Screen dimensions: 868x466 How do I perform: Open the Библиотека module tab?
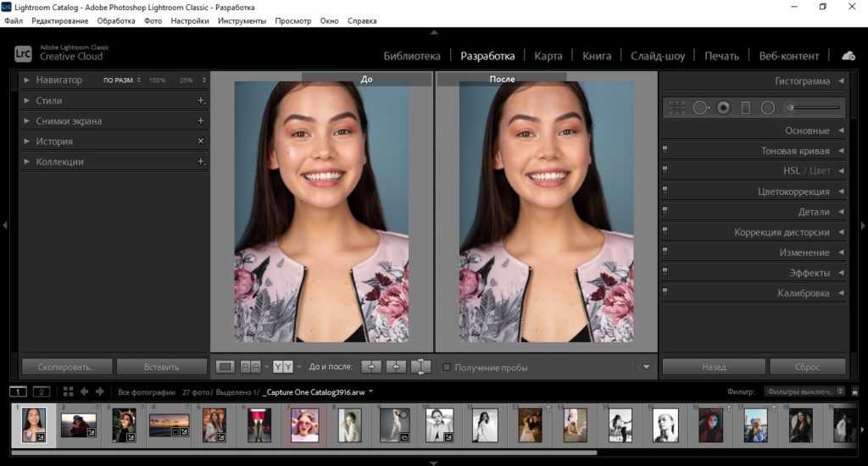[412, 56]
